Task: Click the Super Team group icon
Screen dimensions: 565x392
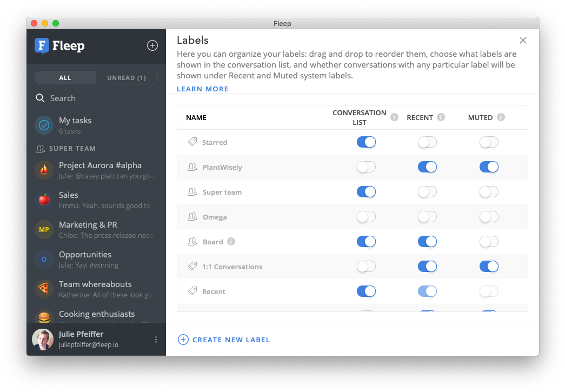Action: 41,149
